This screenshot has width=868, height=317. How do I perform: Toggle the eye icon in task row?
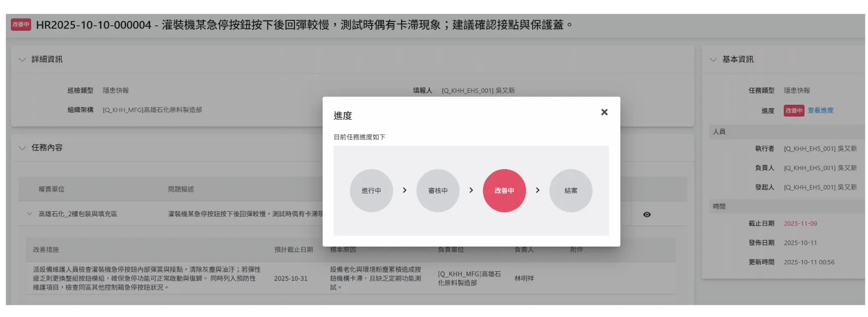647,215
